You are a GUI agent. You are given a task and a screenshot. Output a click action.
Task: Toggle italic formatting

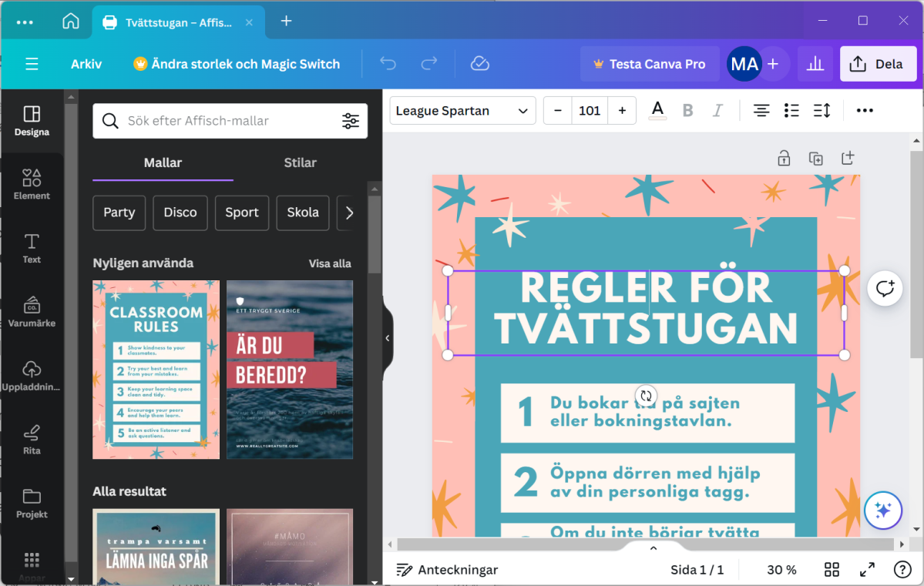point(717,110)
